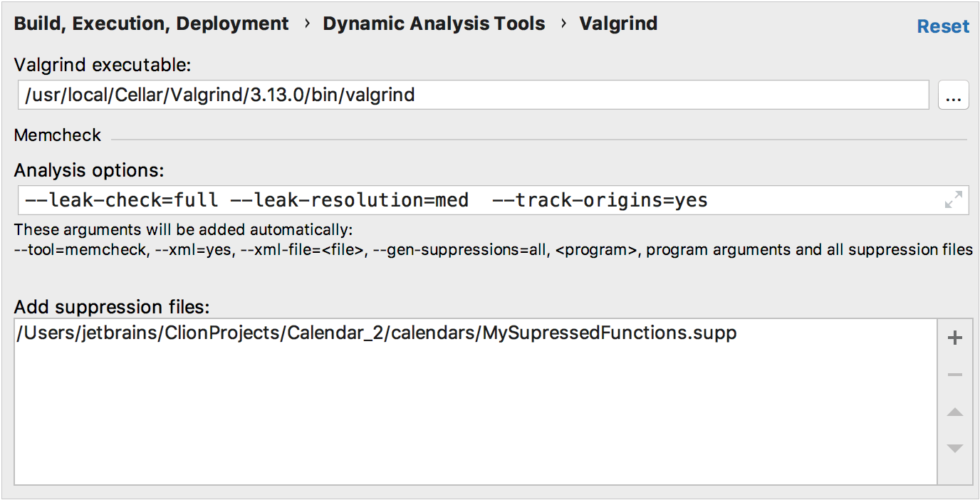This screenshot has width=980, height=500.
Task: Click the "Add suppression files:" label
Action: tap(112, 307)
